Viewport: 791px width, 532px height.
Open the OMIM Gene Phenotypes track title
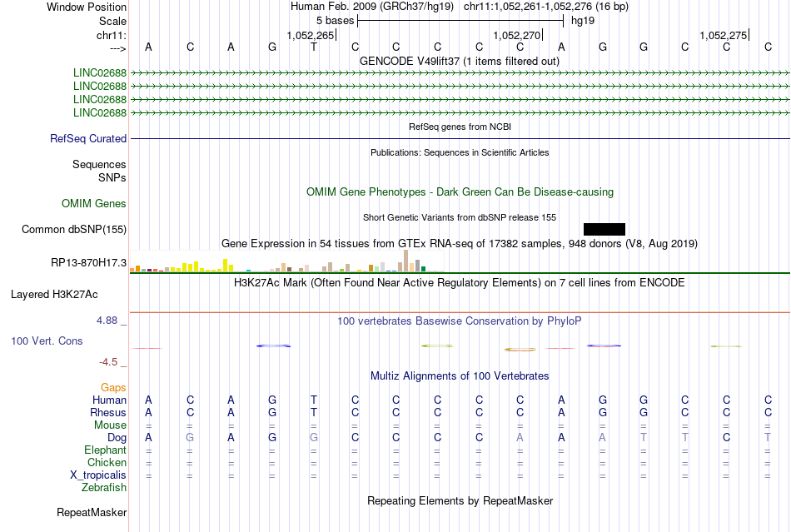tap(460, 191)
